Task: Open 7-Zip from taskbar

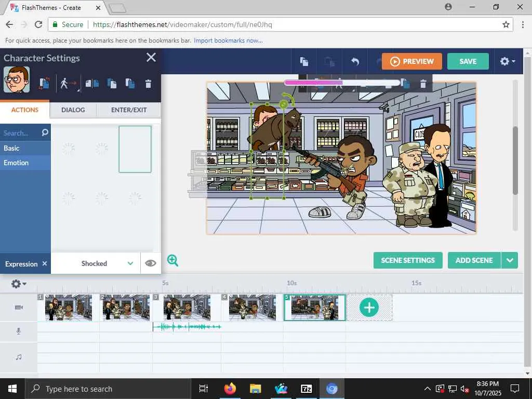Action: pos(306,389)
